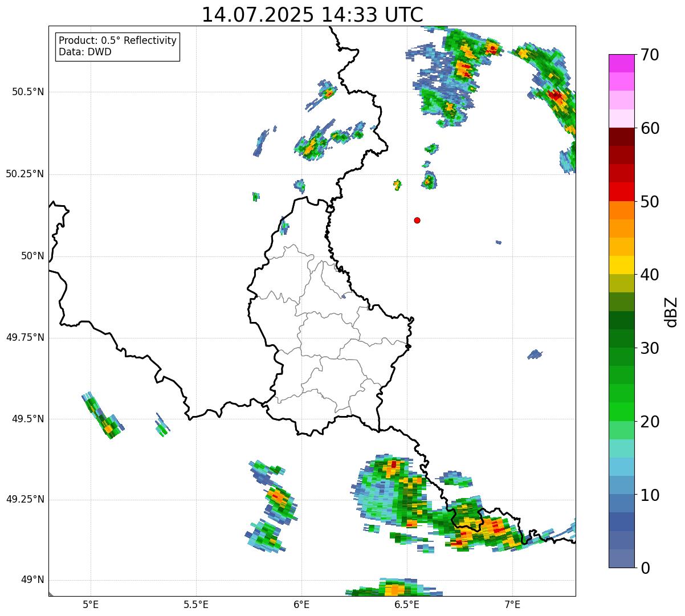Screen dimensions: 685x616
Task: Click latitude label '49.75°N'
Action: pyautogui.click(x=25, y=337)
